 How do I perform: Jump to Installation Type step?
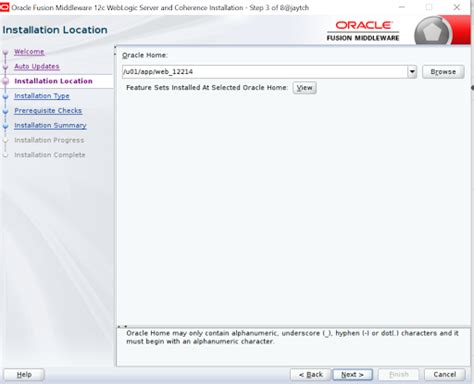point(42,96)
